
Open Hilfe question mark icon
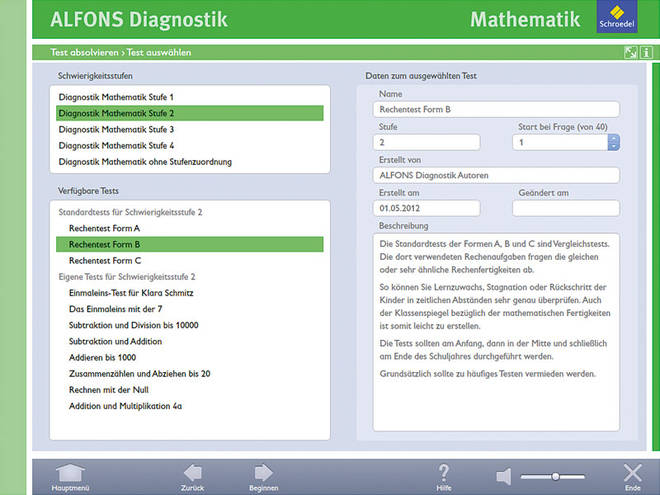tap(444, 473)
